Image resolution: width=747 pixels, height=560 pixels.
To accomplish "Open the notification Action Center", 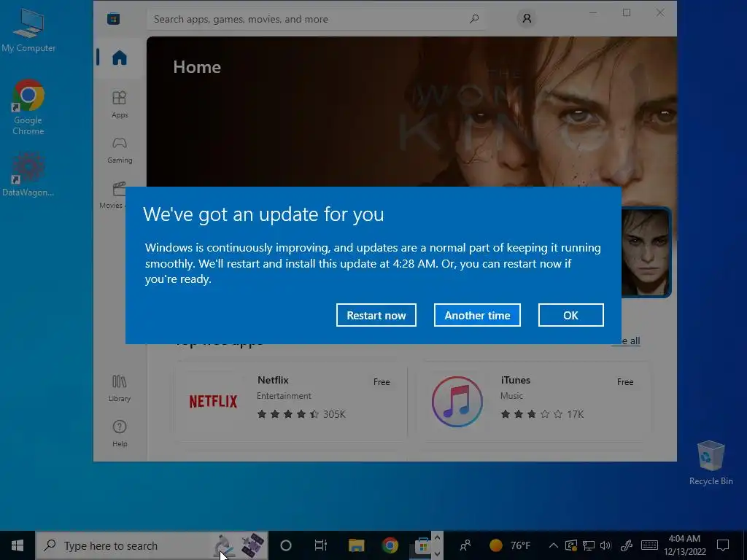I will click(723, 545).
